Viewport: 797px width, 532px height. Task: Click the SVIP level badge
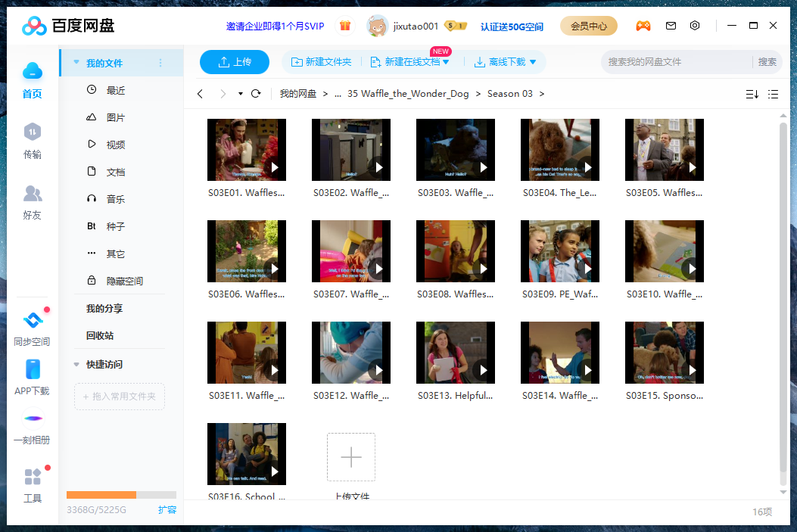456,26
